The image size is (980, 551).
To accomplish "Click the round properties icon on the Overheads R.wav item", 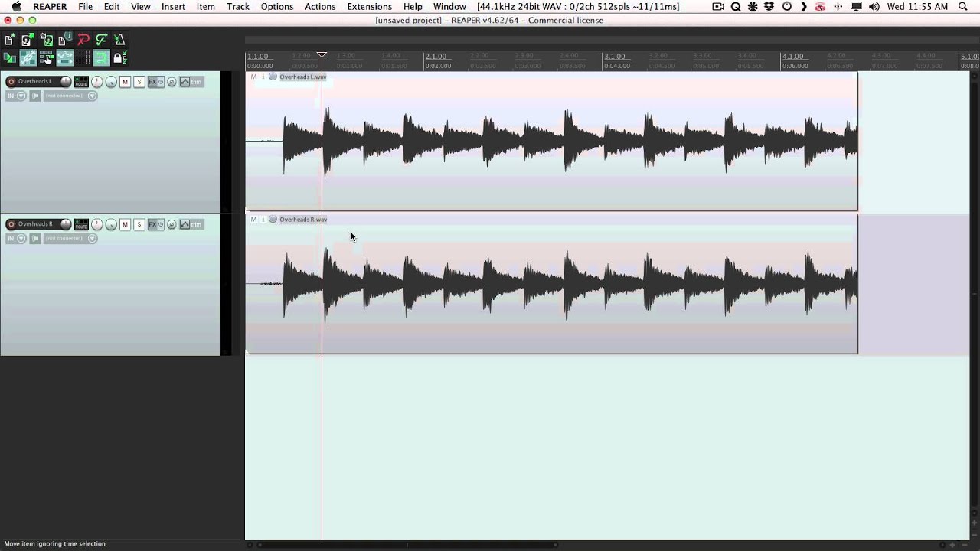I will [x=273, y=220].
